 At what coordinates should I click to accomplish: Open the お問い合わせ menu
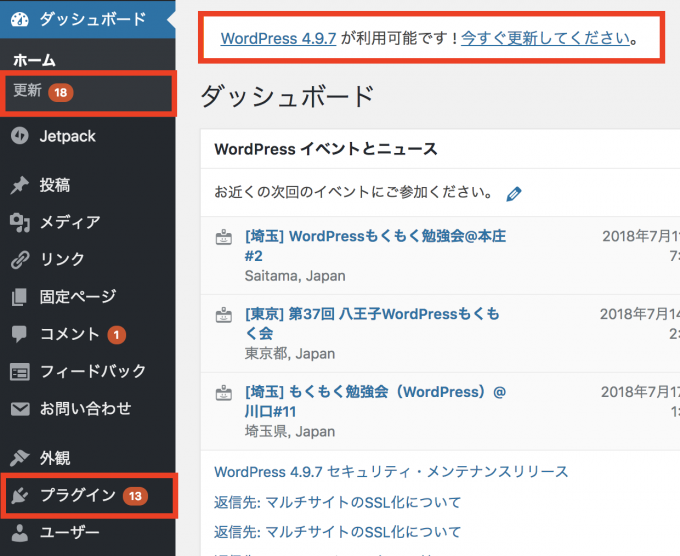(x=88, y=409)
